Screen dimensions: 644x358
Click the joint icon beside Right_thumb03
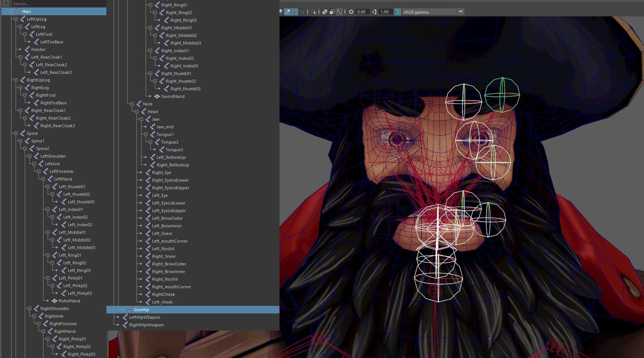click(166, 89)
